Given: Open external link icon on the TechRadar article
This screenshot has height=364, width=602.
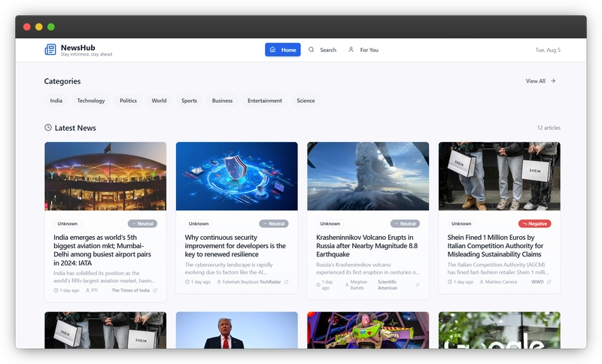Looking at the screenshot, I should point(286,282).
